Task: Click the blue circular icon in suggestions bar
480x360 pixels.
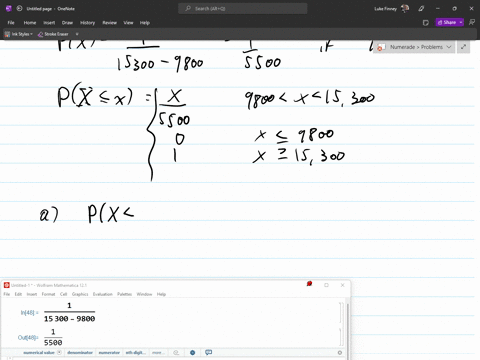Action: pyautogui.click(x=192, y=352)
